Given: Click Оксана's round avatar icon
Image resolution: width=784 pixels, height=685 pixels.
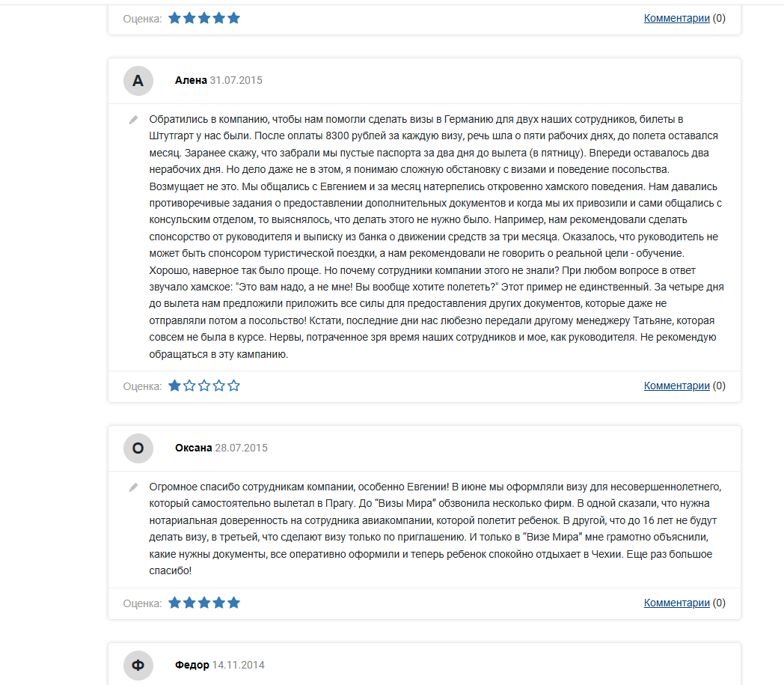Looking at the screenshot, I should pyautogui.click(x=138, y=448).
